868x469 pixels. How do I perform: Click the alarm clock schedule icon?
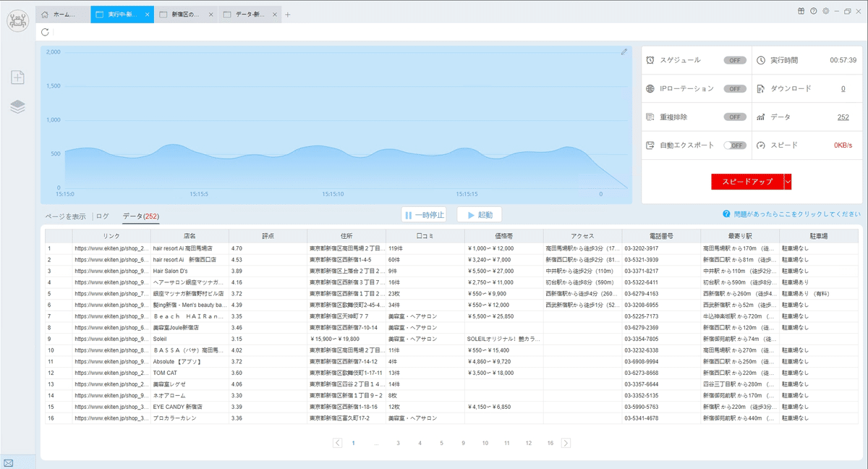pyautogui.click(x=650, y=60)
